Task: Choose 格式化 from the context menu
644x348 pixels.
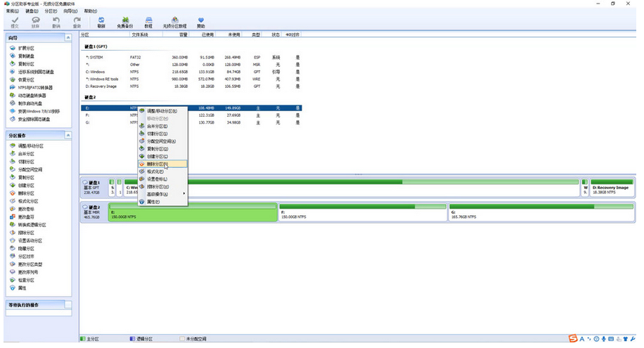Action: coord(155,171)
